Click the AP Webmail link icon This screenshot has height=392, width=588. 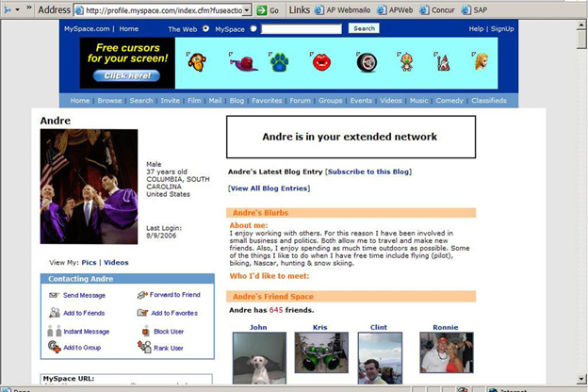tap(318, 10)
